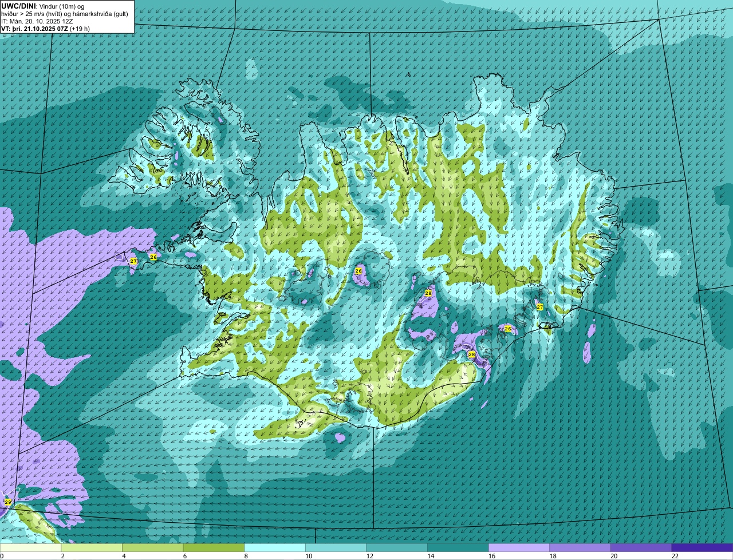The image size is (733, 560).
Task: Select the "Vindur (10m) og" header text
Action: click(62, 6)
